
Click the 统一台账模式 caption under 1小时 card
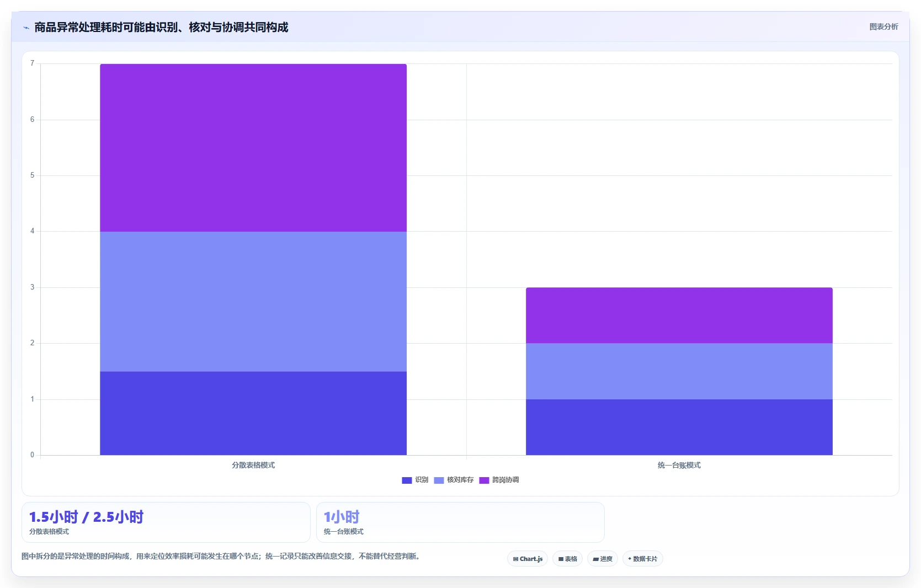click(344, 532)
